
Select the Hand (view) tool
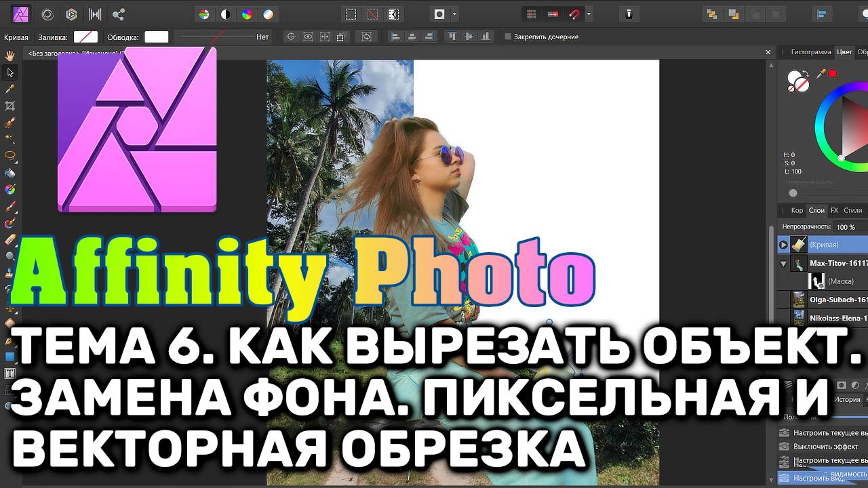click(10, 56)
